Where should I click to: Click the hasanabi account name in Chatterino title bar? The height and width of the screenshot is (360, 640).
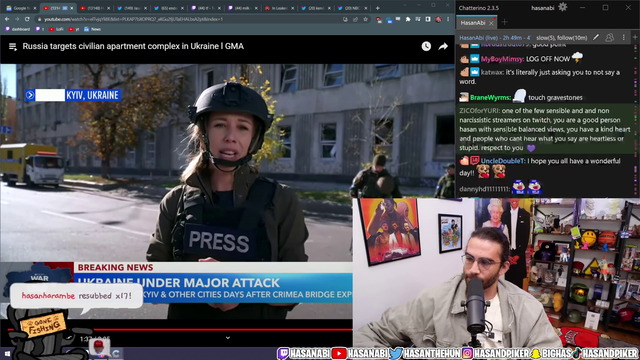click(542, 8)
